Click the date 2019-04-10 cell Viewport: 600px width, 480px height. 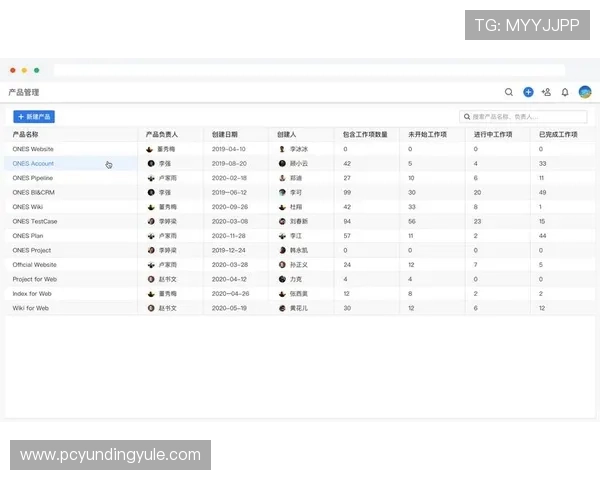229,149
